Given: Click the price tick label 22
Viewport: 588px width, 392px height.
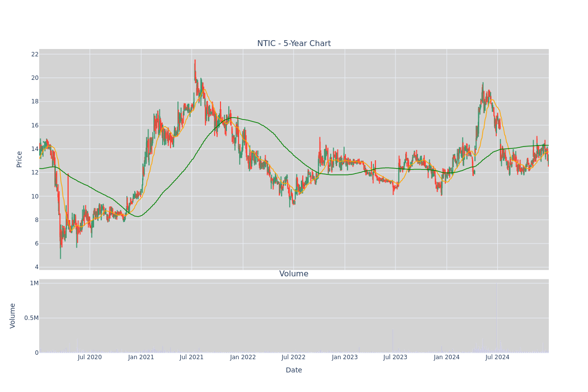Looking at the screenshot, I should [35, 54].
